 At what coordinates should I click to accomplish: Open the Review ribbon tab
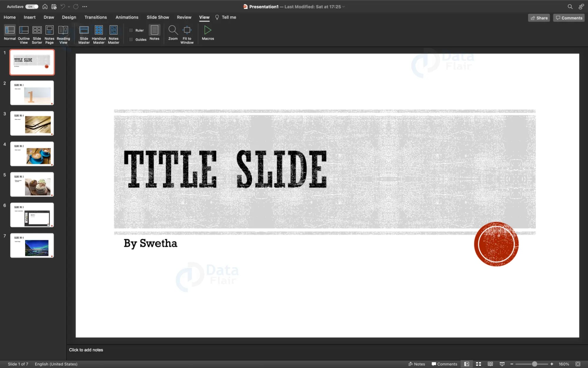pos(184,17)
